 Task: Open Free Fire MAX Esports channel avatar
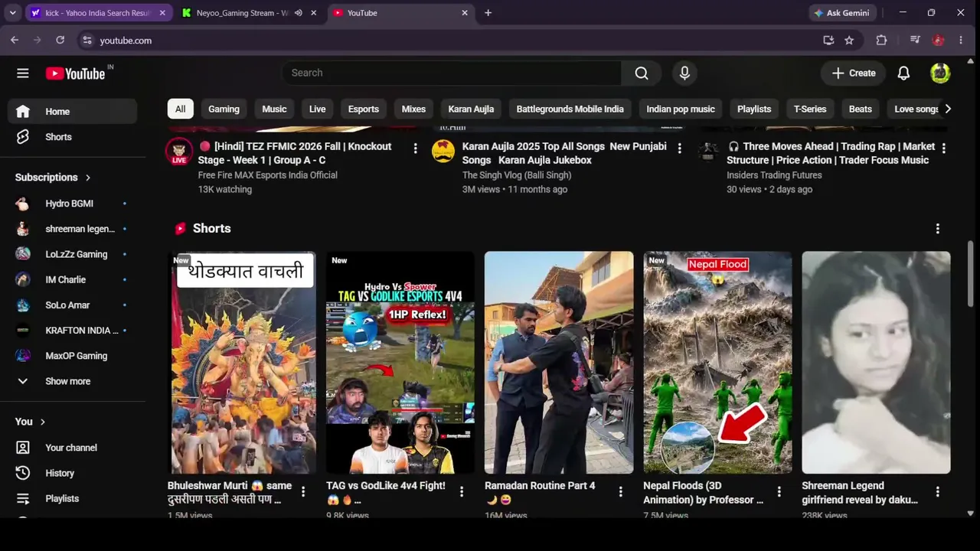pyautogui.click(x=179, y=152)
